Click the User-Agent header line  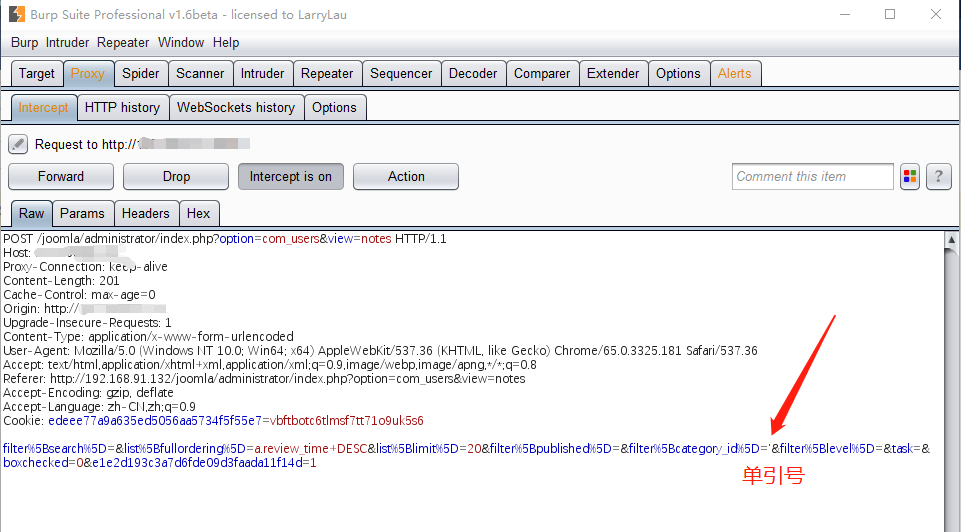381,351
